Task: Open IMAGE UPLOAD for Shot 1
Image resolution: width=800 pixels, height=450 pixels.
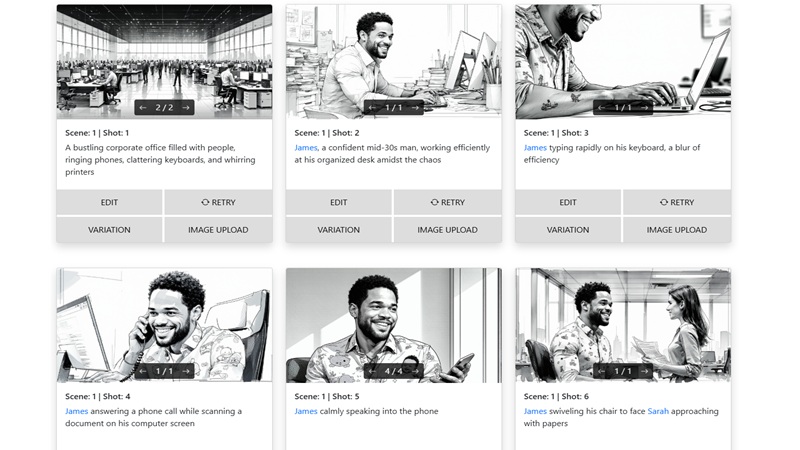Action: (x=218, y=229)
